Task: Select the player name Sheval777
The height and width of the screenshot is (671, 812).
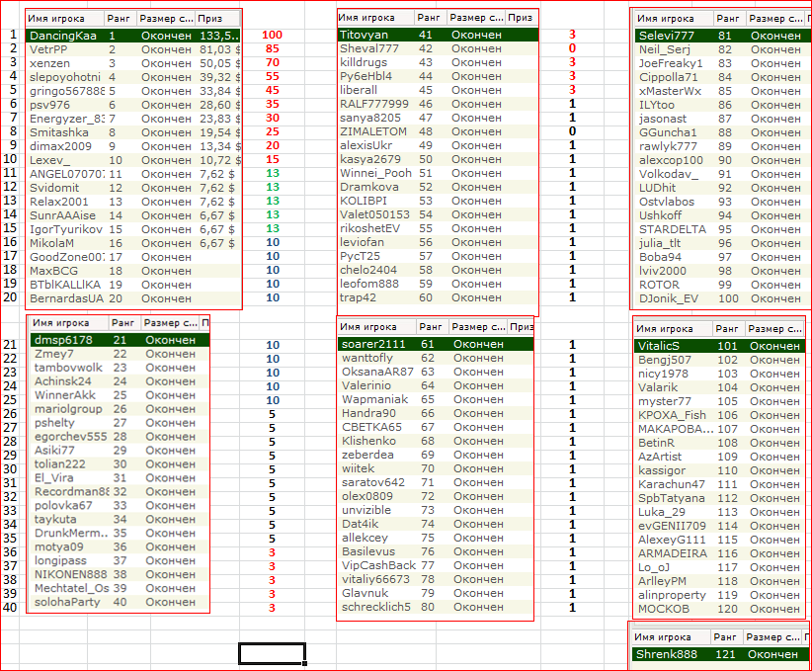Action: click(x=369, y=48)
